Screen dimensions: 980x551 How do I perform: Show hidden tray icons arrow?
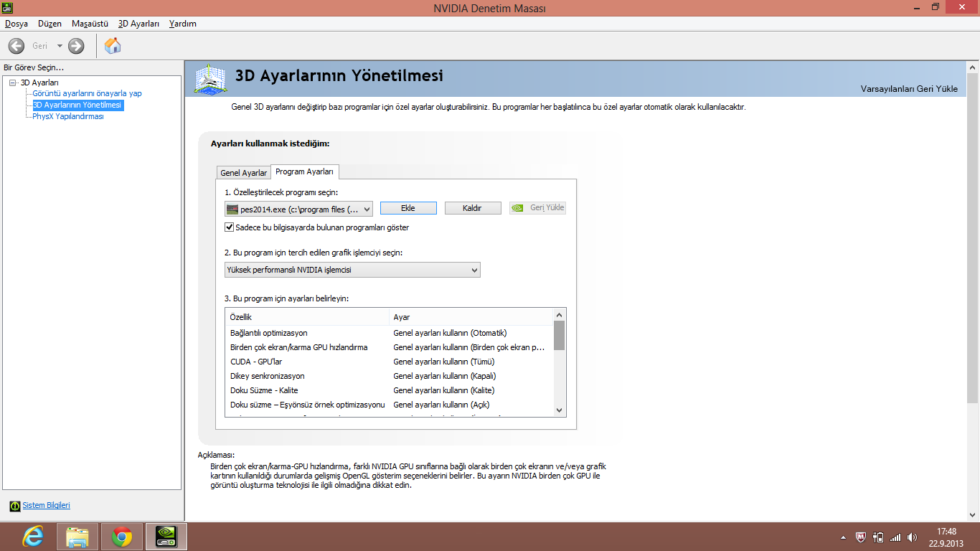point(844,537)
